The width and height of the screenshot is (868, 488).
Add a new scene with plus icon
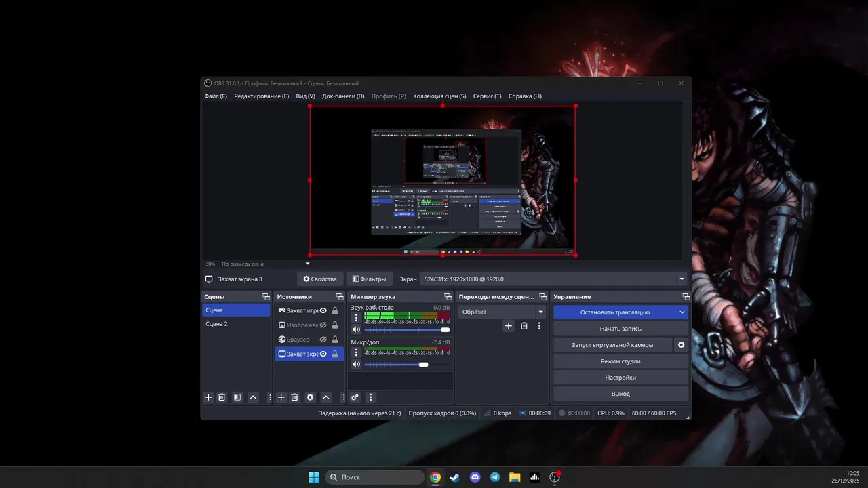click(209, 397)
